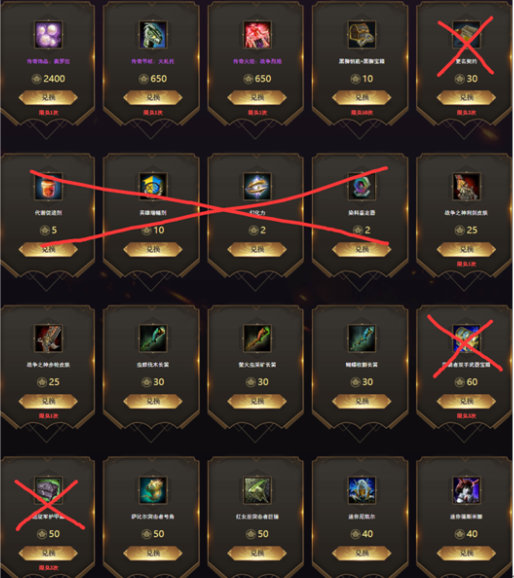
Task: Click the purple orbs item icon priced 2400
Action: pyautogui.click(x=48, y=35)
